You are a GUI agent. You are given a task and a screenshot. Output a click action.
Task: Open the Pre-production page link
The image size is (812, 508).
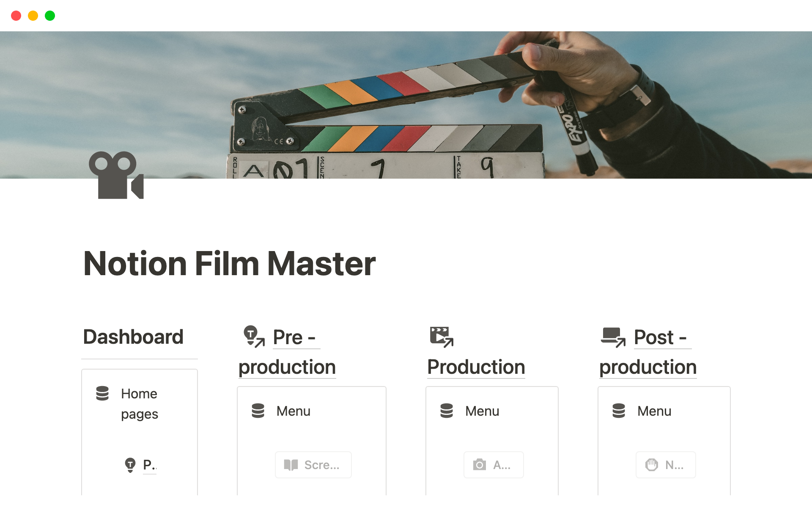coord(287,367)
